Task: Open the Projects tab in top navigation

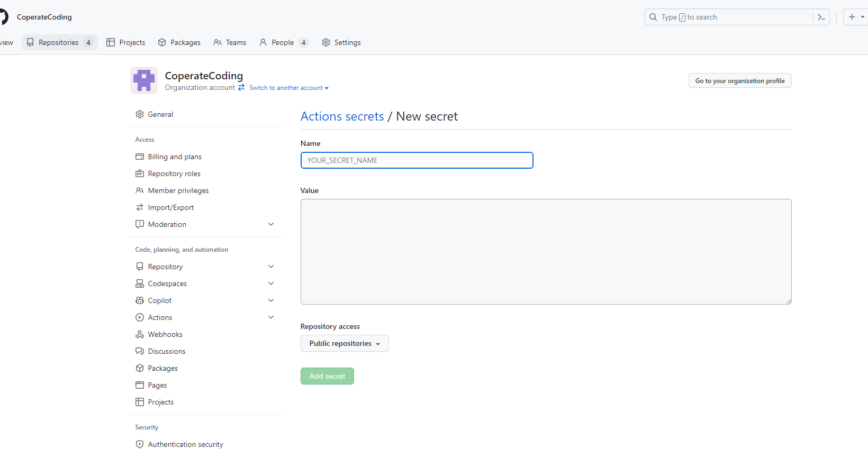Action: coord(126,42)
